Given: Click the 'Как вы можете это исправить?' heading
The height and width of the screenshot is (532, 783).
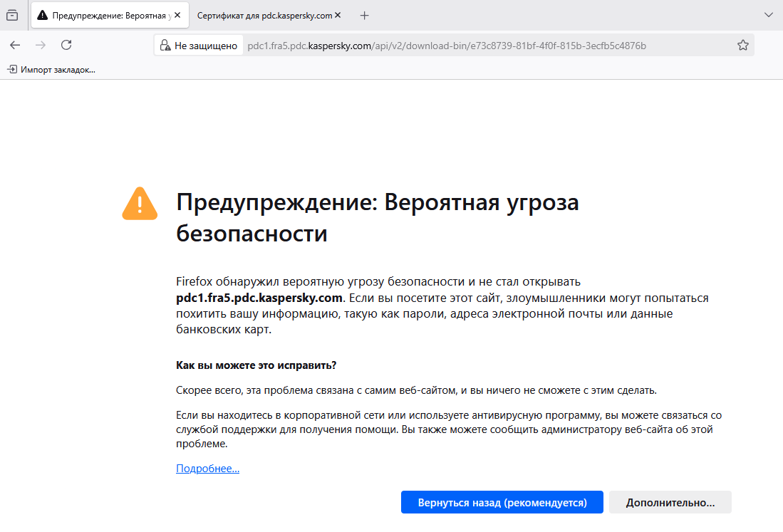Looking at the screenshot, I should click(x=256, y=365).
